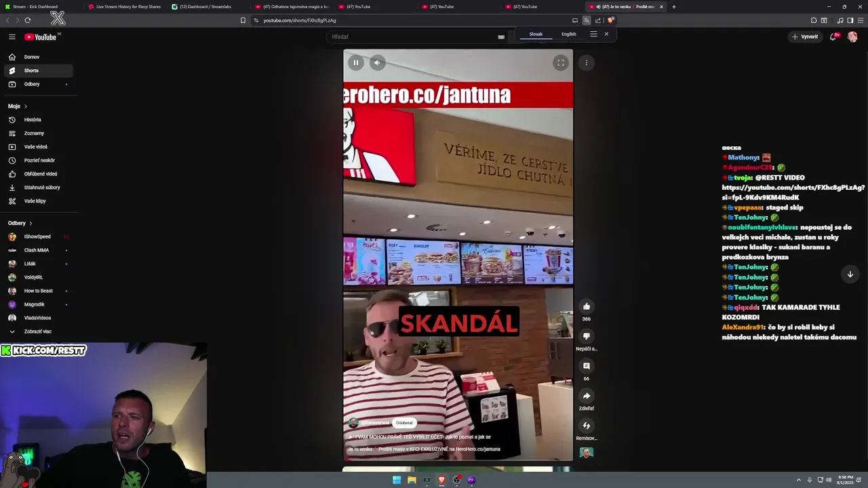Screen dimensions: 868x488
Task: Click the translate icon in the address bar
Action: click(x=587, y=20)
